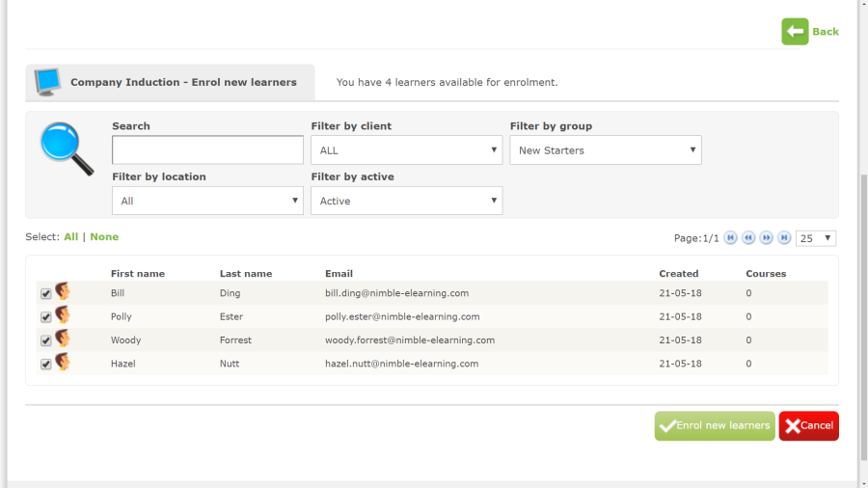Click the green Back arrow icon
This screenshot has width=868, height=488.
795,32
